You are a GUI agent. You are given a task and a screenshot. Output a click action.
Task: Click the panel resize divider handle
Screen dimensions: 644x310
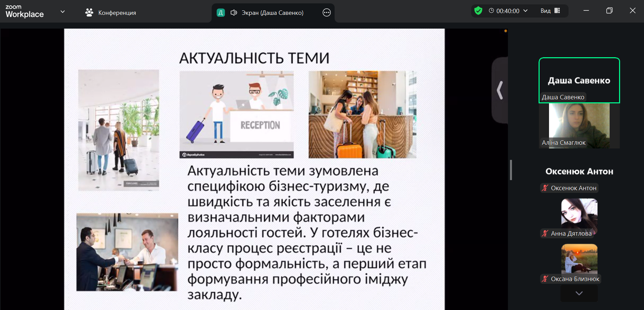click(x=511, y=170)
